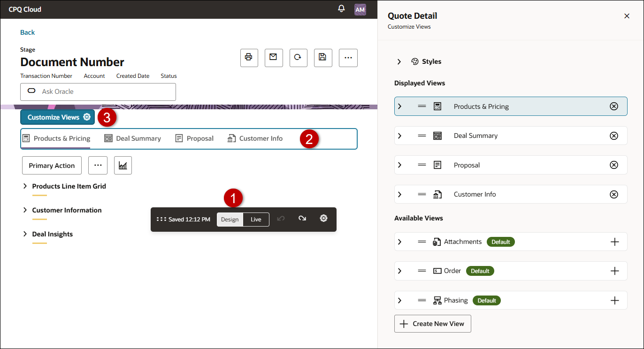Select Design mode in the floating toolbar

tap(230, 219)
